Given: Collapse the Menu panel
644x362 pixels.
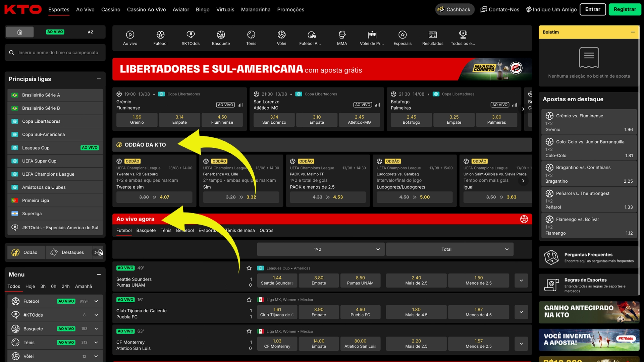Looking at the screenshot, I should [x=99, y=275].
